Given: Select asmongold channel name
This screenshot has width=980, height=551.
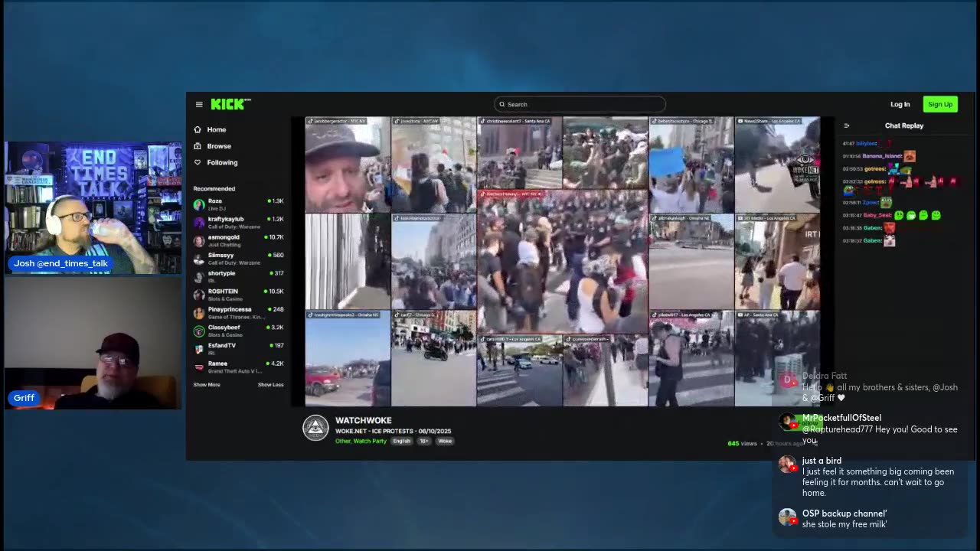Looking at the screenshot, I should (224, 237).
